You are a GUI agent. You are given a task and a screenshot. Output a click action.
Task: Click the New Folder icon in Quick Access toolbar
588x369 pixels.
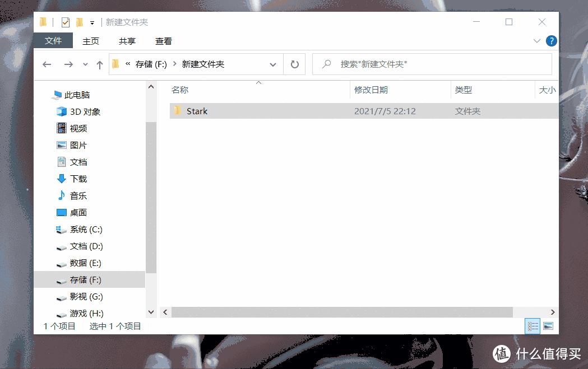click(x=81, y=21)
